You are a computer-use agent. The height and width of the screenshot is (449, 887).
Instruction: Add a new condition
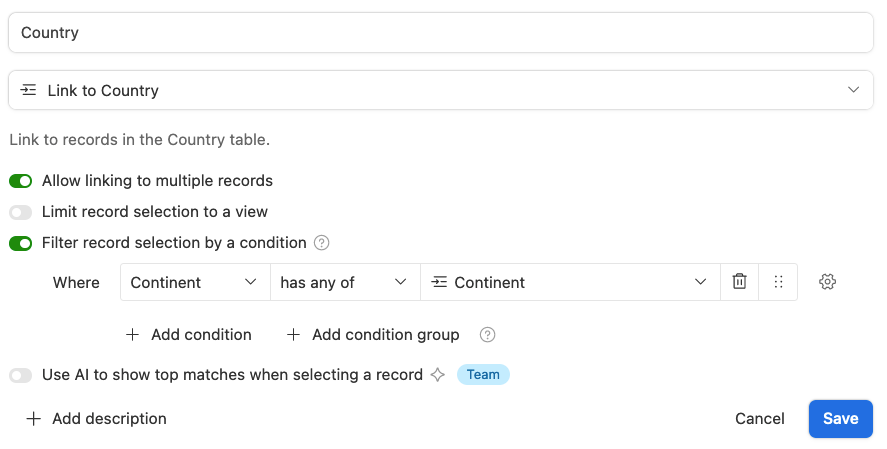pos(188,335)
